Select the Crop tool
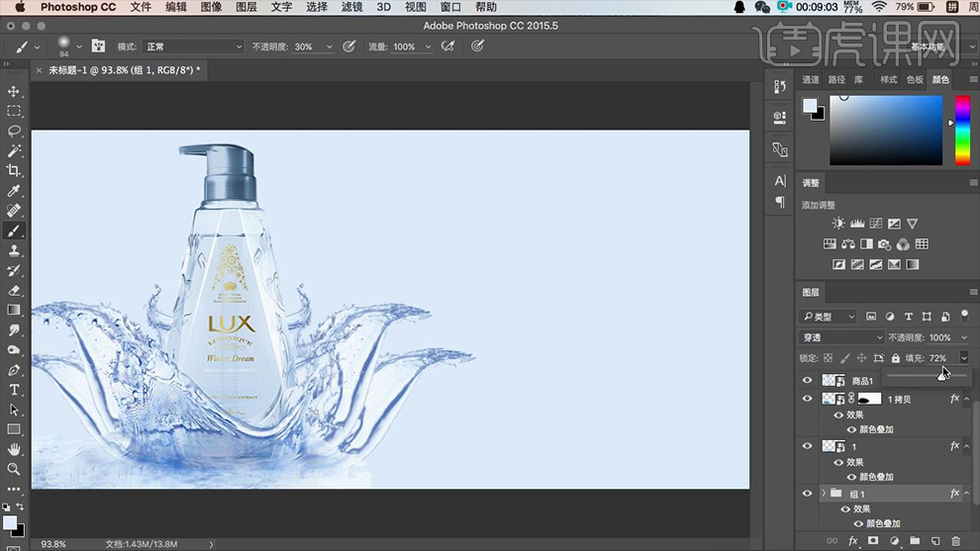This screenshot has width=980, height=551. (14, 170)
